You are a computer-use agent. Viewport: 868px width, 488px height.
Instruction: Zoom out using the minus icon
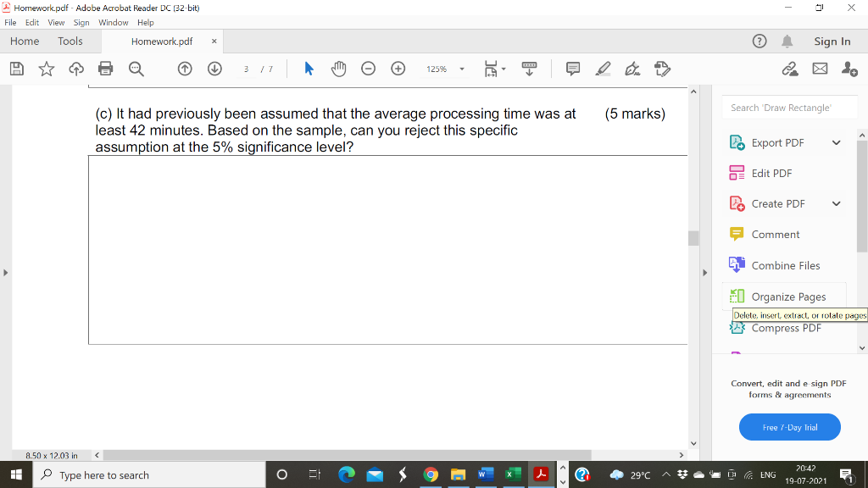368,69
